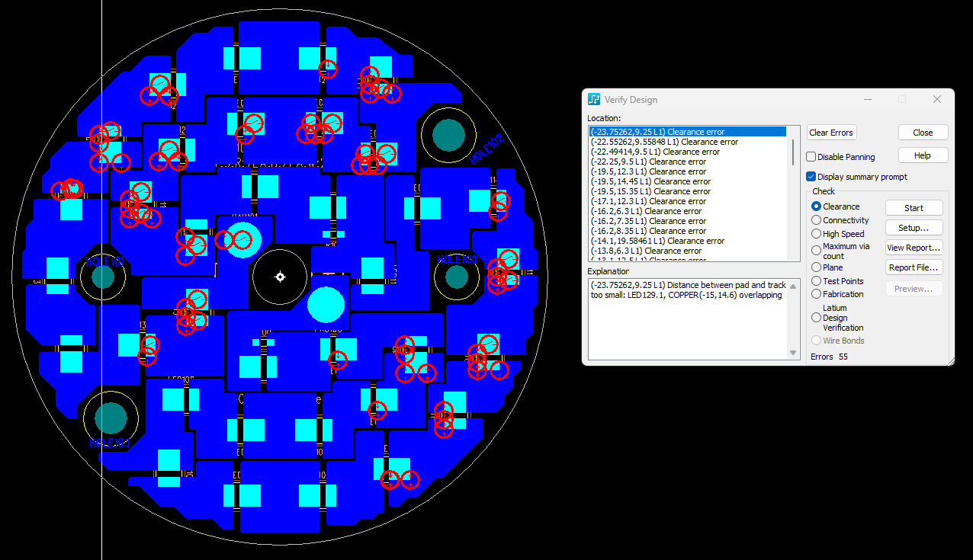Click the View Report... button
973x560 pixels.
pos(914,248)
